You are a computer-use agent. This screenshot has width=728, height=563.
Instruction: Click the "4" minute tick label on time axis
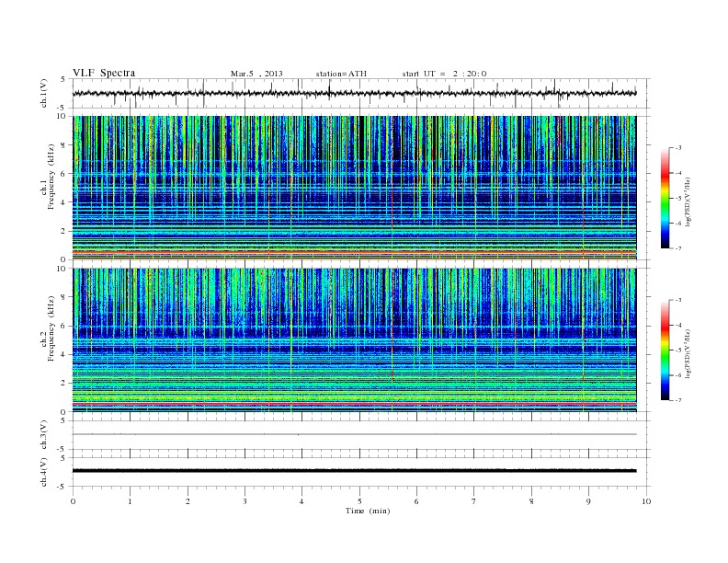point(301,501)
